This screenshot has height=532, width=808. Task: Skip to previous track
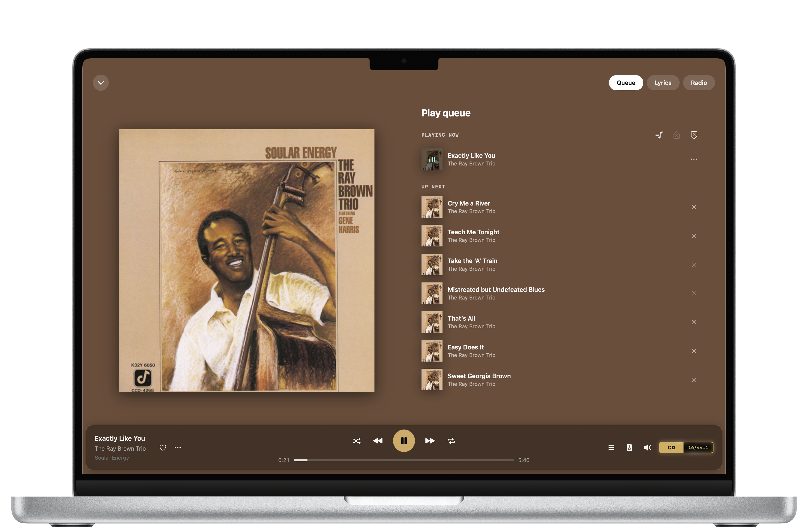pyautogui.click(x=378, y=441)
